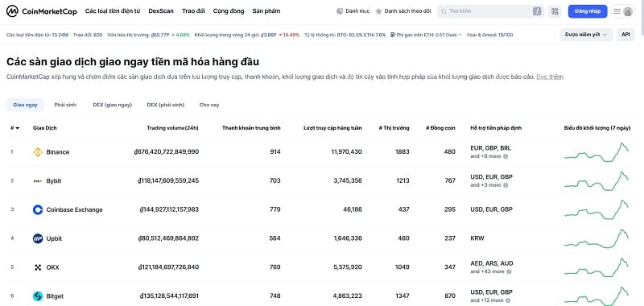Sort by # Đồng coin column header
Viewport: 644px width, 306px height.
[440, 128]
